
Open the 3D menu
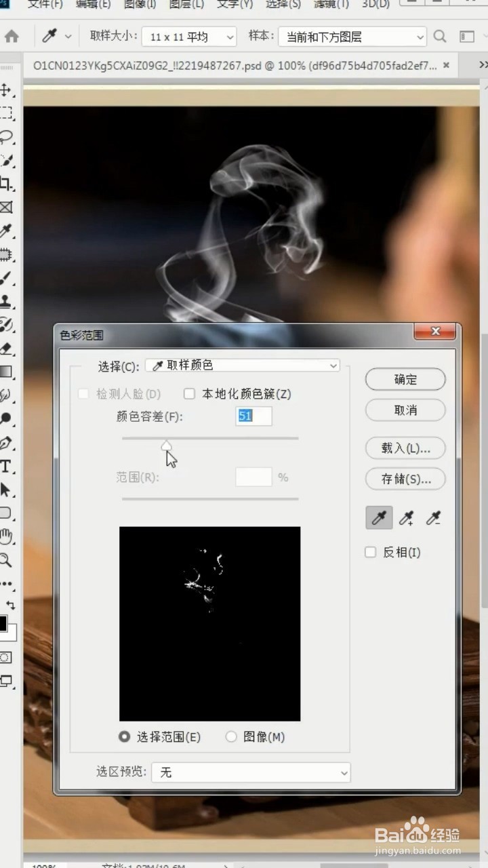[x=375, y=4]
